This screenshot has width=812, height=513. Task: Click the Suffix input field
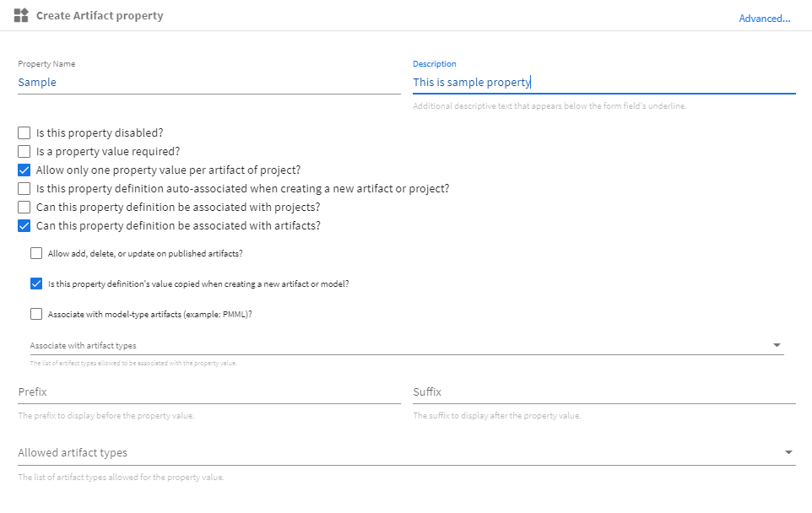[x=604, y=392]
